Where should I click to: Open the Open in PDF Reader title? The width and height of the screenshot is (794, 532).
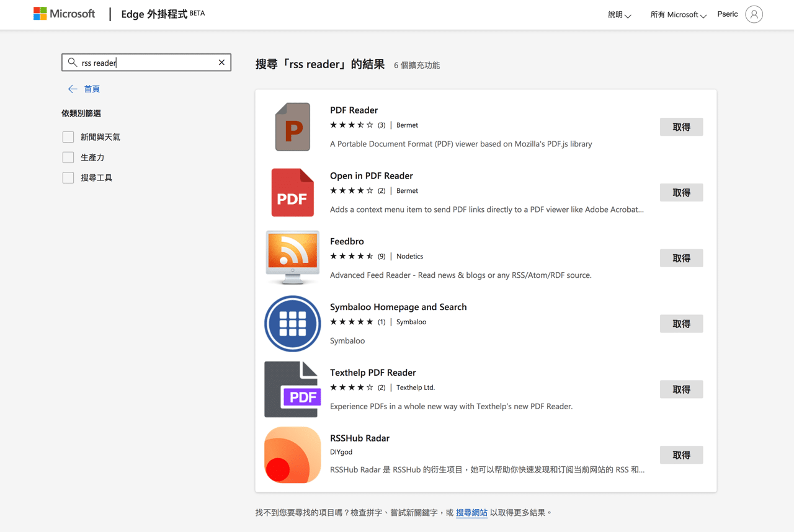coord(372,176)
